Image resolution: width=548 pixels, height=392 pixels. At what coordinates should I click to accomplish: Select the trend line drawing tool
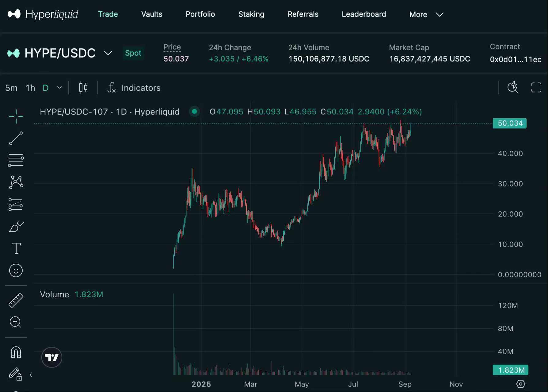coord(16,138)
